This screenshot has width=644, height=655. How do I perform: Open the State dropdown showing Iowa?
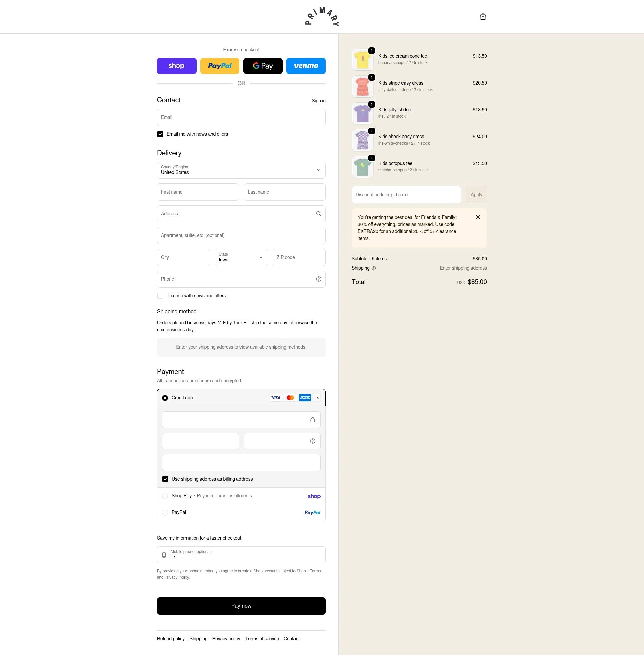point(241,257)
